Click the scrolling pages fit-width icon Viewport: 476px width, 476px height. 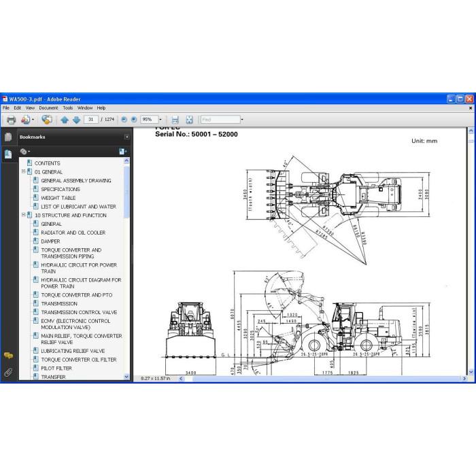[x=175, y=120]
